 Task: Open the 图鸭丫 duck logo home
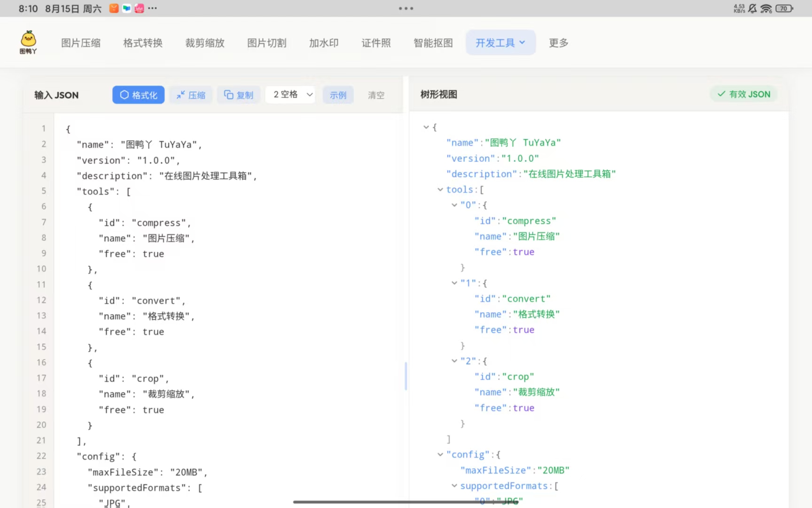(x=28, y=42)
